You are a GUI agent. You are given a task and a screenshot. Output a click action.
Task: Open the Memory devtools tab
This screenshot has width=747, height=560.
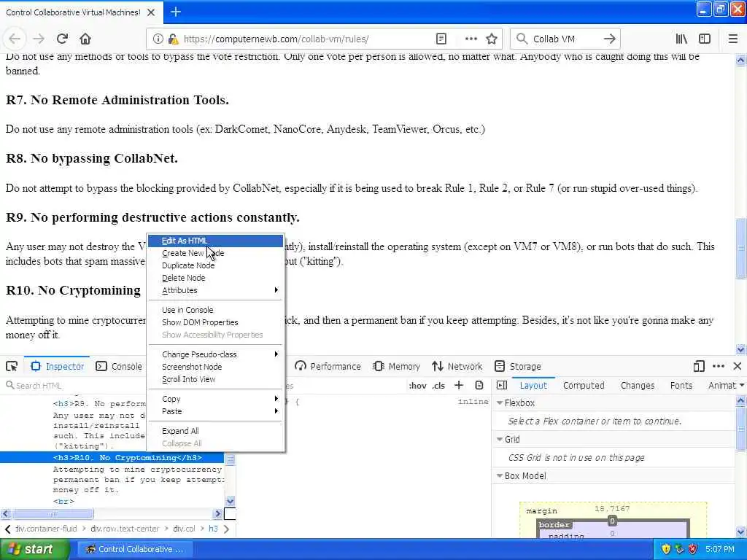(x=397, y=366)
